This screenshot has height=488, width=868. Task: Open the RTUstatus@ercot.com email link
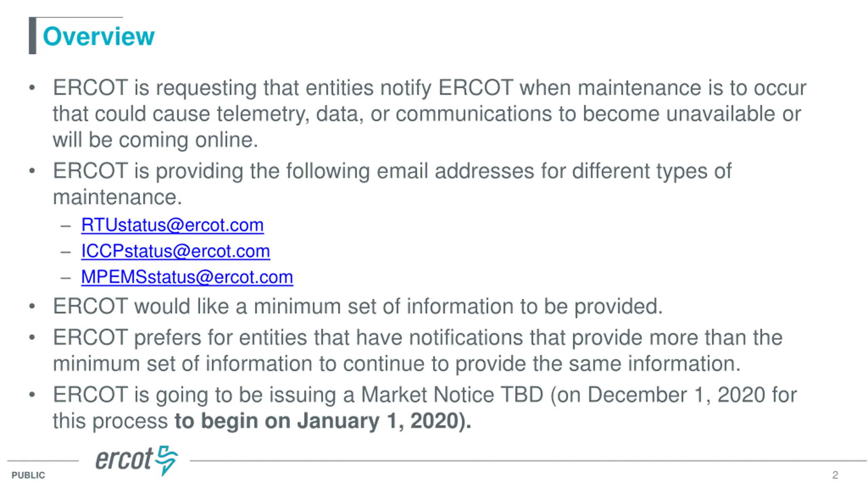point(172,225)
